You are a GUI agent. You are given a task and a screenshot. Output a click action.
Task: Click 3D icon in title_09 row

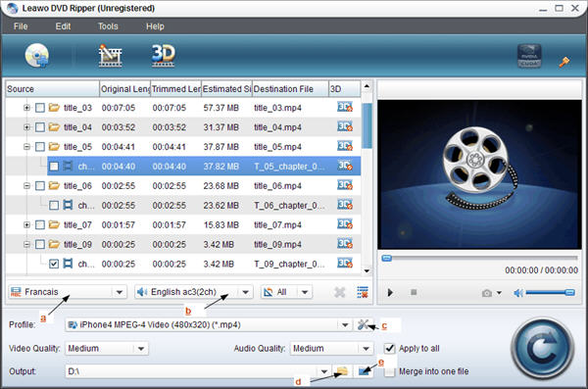(345, 244)
